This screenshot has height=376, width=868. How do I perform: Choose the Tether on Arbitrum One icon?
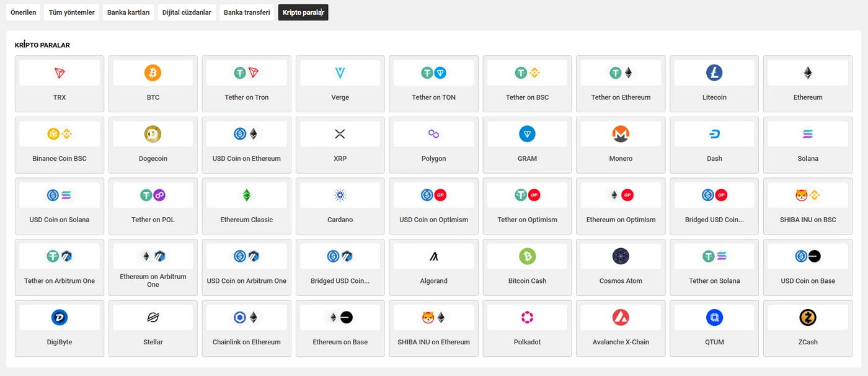click(x=60, y=256)
